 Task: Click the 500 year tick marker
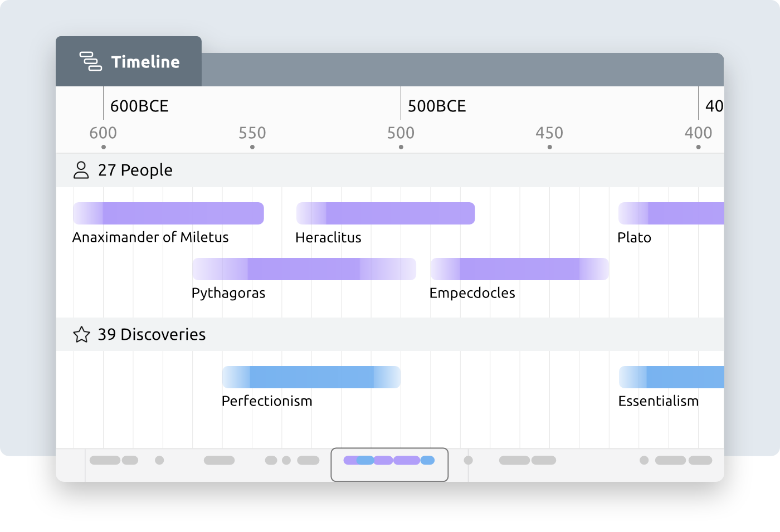401,147
